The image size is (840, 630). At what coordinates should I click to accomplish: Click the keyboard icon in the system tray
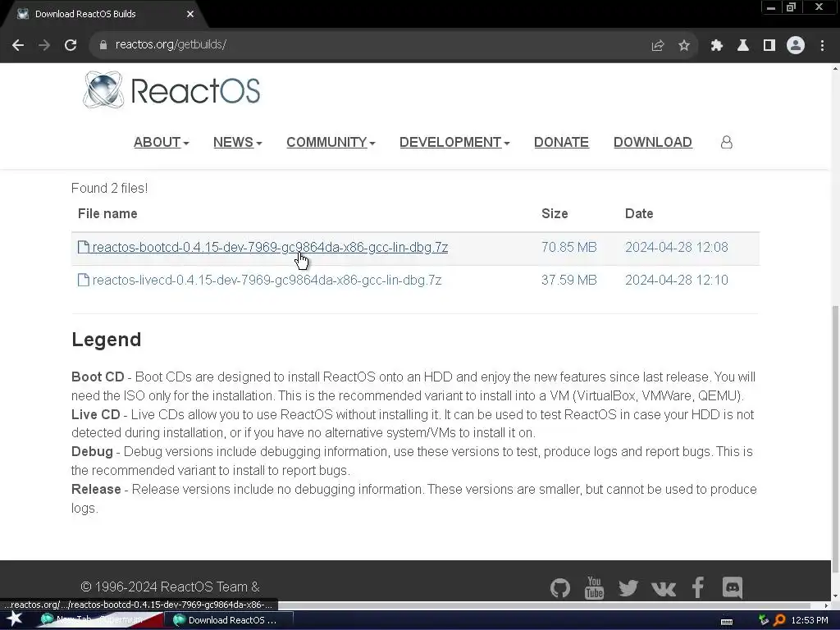tap(727, 621)
